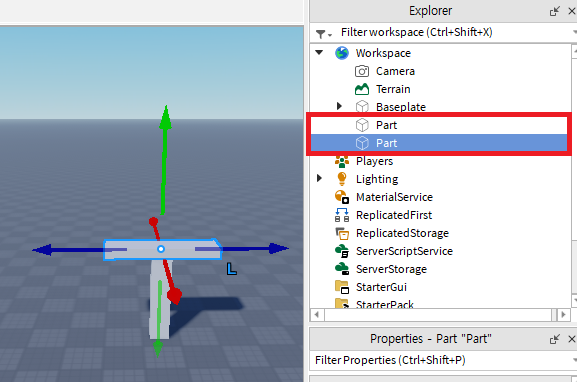
Task: Select the highlighted Part row
Action: coord(439,143)
